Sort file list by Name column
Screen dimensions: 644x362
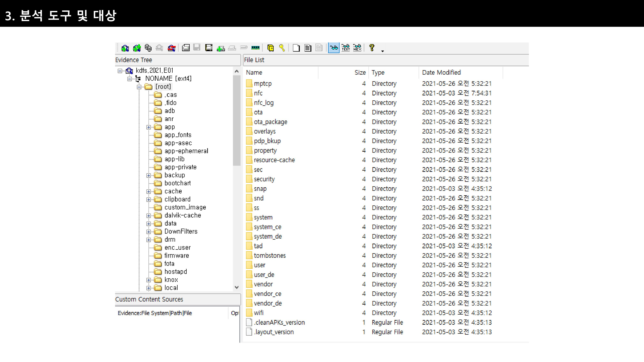coord(254,72)
